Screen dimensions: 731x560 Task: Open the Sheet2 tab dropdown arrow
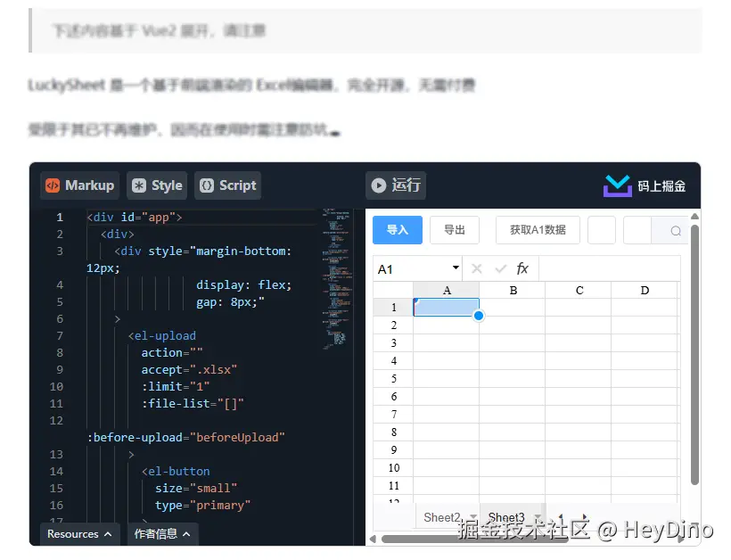coord(473,516)
